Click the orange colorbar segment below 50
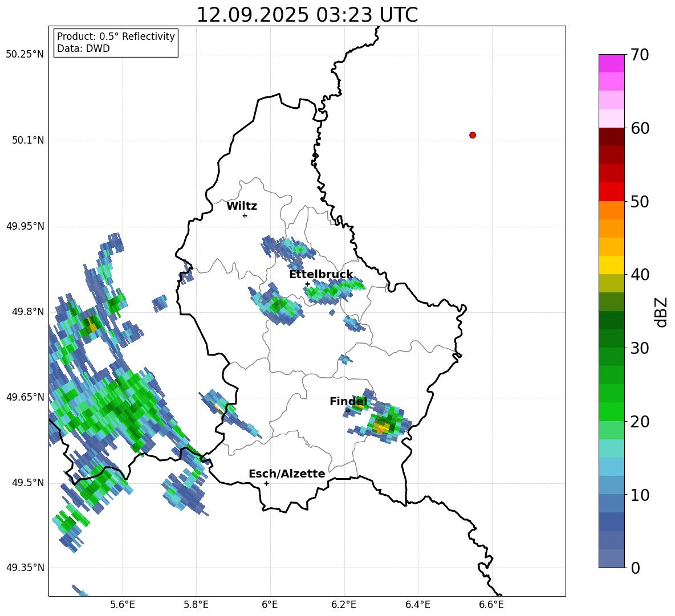The image size is (675, 616). coord(611,210)
